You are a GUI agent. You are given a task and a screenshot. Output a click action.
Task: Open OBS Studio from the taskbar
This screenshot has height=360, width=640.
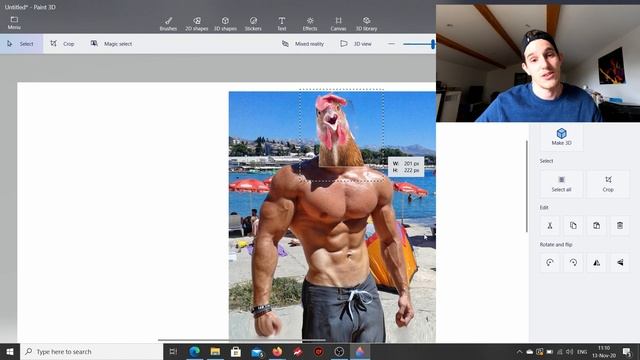point(339,351)
